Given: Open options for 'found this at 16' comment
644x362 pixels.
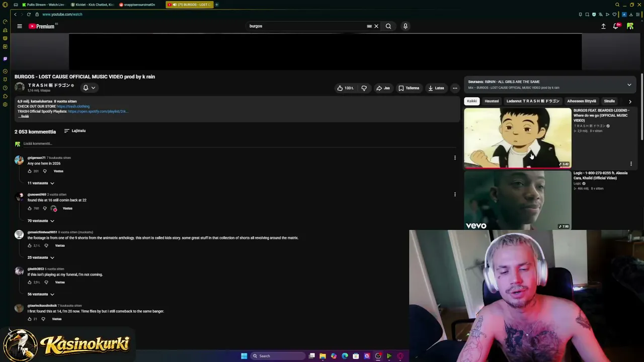Looking at the screenshot, I should (x=455, y=195).
